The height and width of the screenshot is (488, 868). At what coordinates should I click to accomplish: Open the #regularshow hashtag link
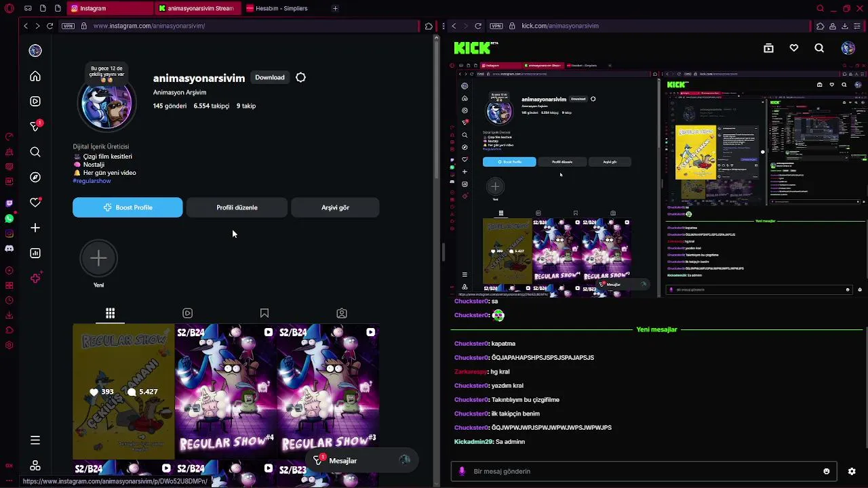coord(92,181)
